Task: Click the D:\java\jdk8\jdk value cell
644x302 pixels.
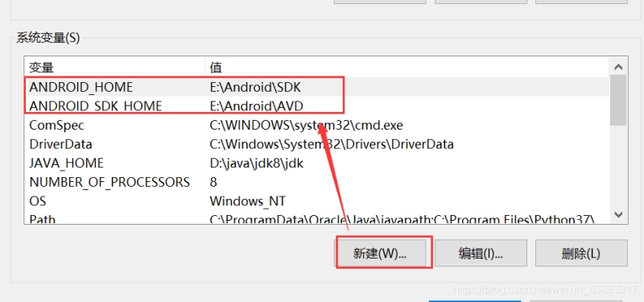Action: [256, 163]
